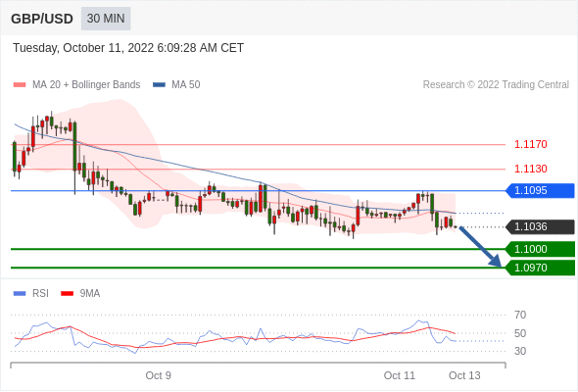Click the 'RSI' legend label
Viewport: 578px width, 392px height.
[x=40, y=294]
